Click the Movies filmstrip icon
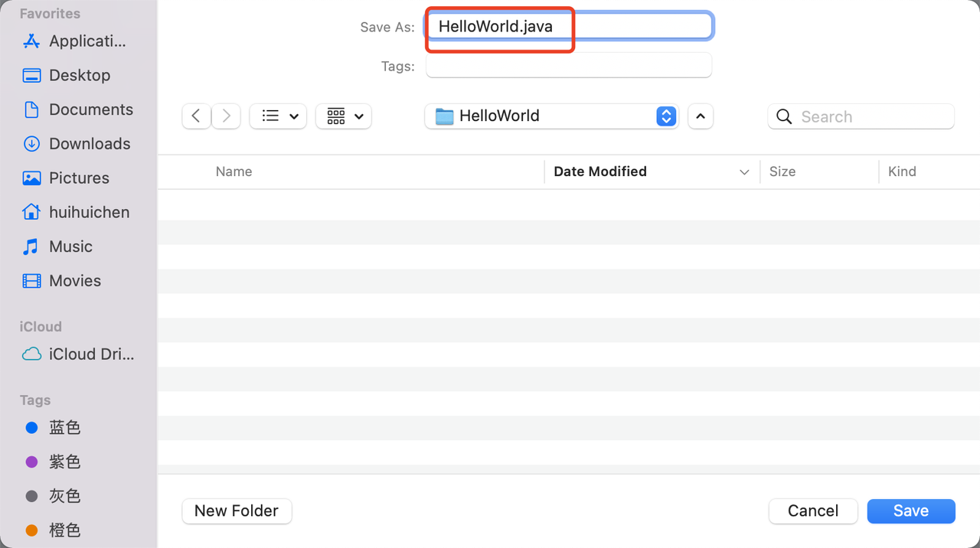The image size is (980, 548). click(x=31, y=281)
